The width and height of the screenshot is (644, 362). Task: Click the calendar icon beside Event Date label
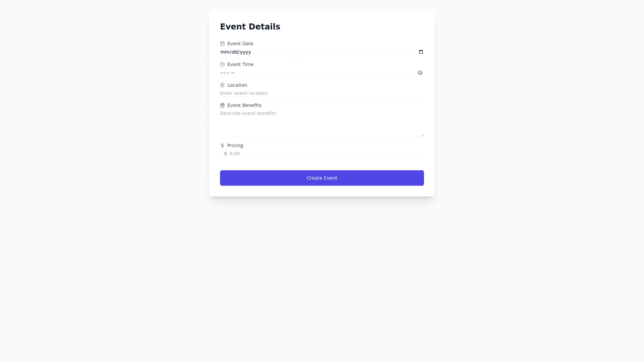(x=222, y=44)
